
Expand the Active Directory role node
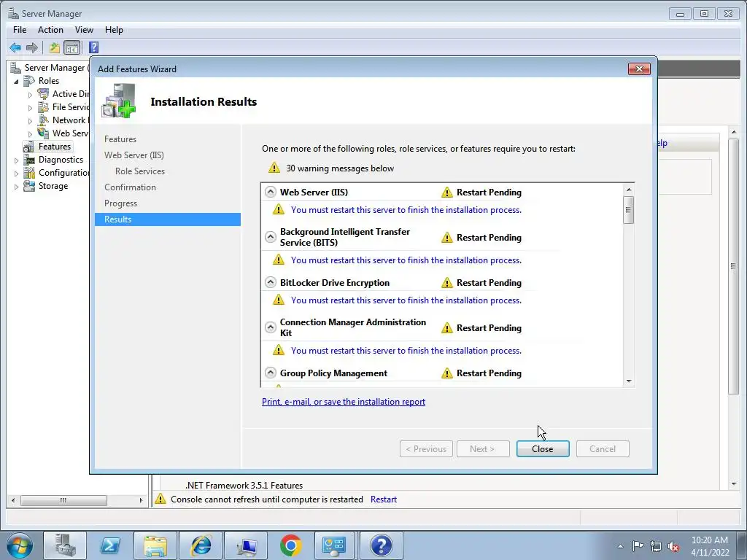tap(30, 95)
